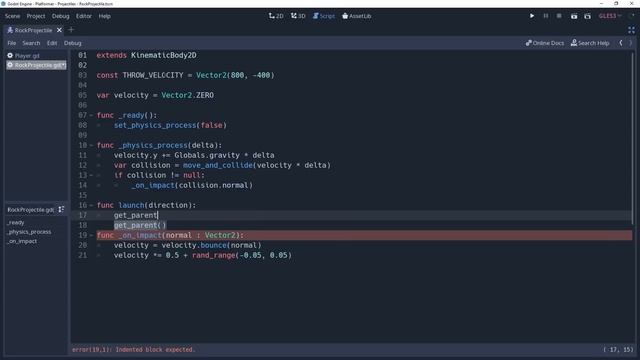The image size is (640, 360).
Task: Select Player.gd in script list
Action: [36, 56]
